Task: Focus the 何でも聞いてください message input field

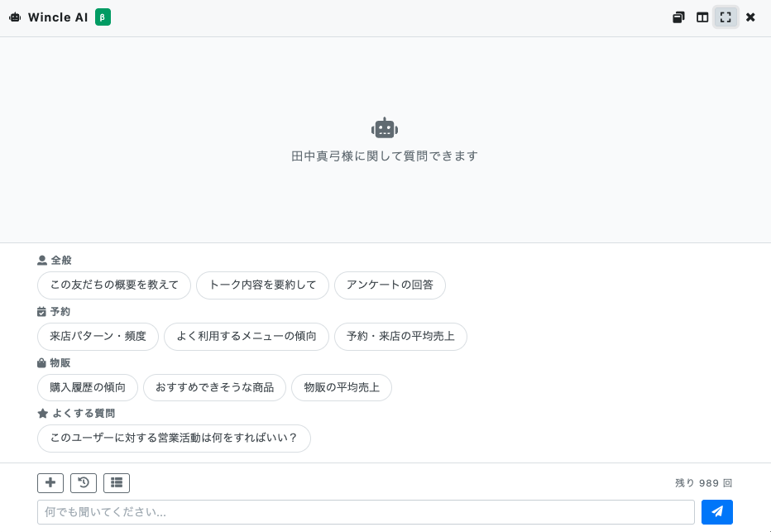Action: (366, 512)
